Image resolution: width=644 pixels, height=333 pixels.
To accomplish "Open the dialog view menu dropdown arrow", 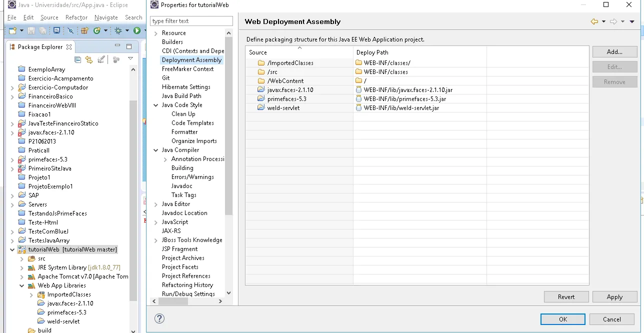I will [x=632, y=21].
